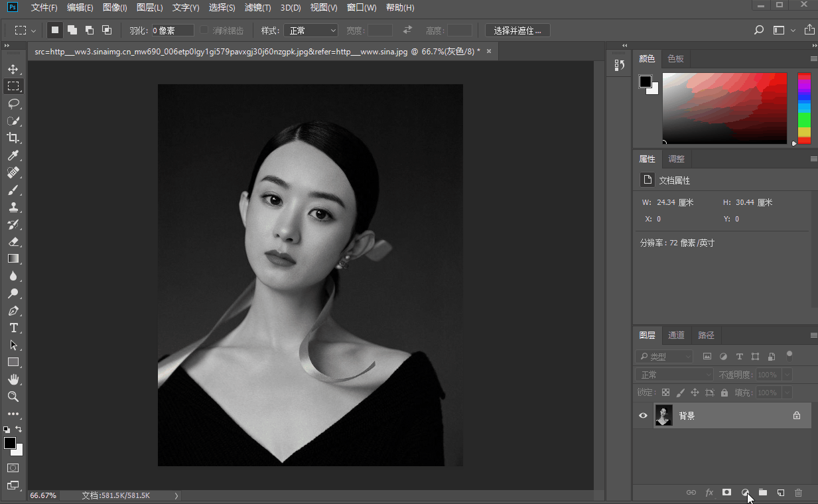The image size is (818, 504).
Task: Open the 样式 style dropdown
Action: pos(310,31)
